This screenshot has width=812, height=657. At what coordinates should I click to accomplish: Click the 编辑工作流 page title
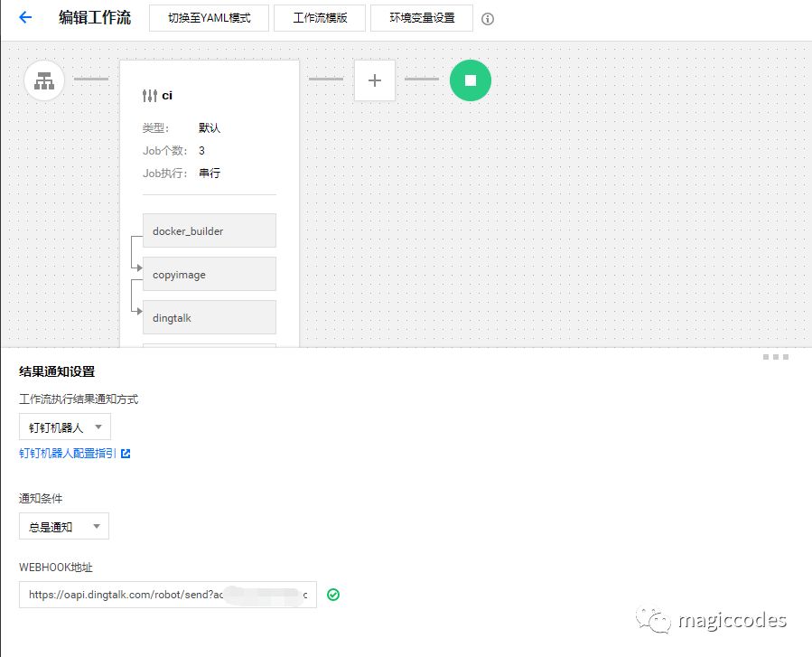[x=95, y=17]
